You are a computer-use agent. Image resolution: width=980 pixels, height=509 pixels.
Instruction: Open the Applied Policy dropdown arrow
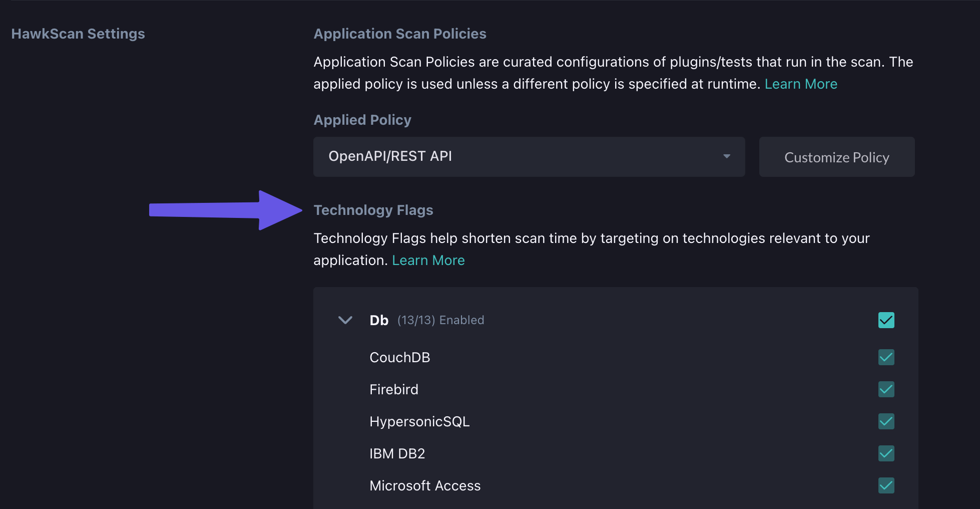726,157
